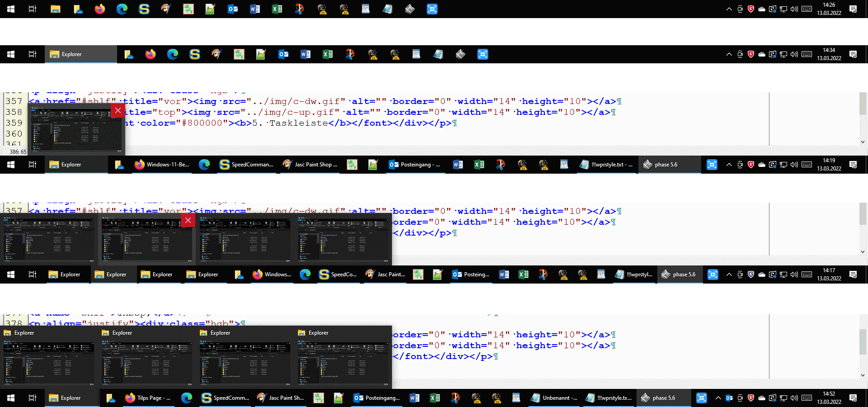Image resolution: width=868 pixels, height=407 pixels.
Task: Open the Firefox tab Tilps Page
Action: click(148, 398)
